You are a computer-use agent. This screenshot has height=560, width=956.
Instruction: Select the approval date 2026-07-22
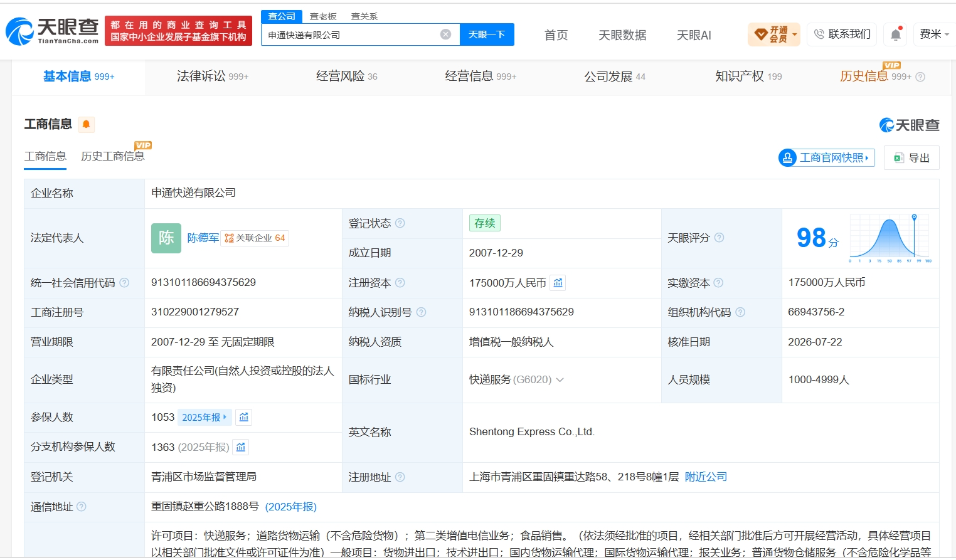click(815, 342)
